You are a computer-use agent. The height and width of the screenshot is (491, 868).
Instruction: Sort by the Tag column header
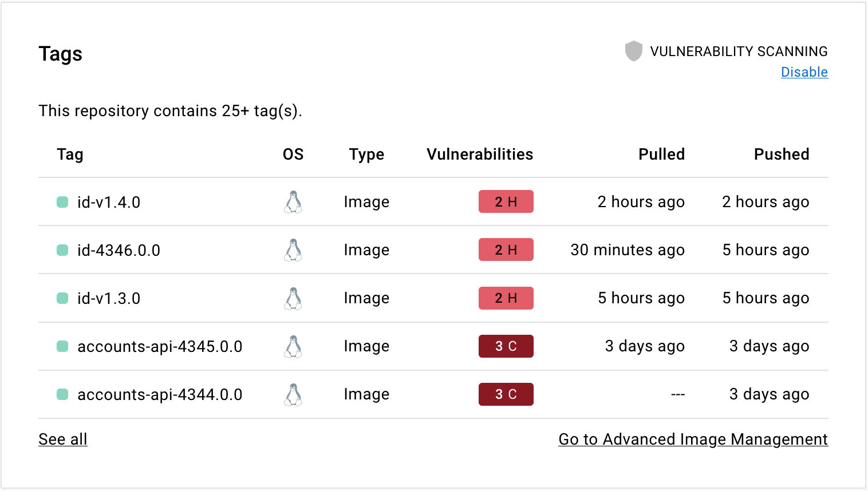click(x=70, y=154)
